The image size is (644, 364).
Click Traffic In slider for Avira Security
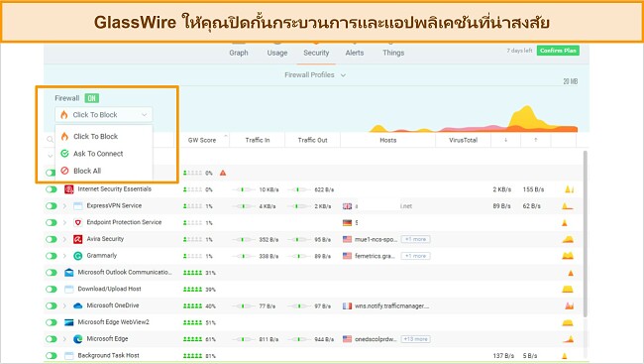[x=244, y=239]
